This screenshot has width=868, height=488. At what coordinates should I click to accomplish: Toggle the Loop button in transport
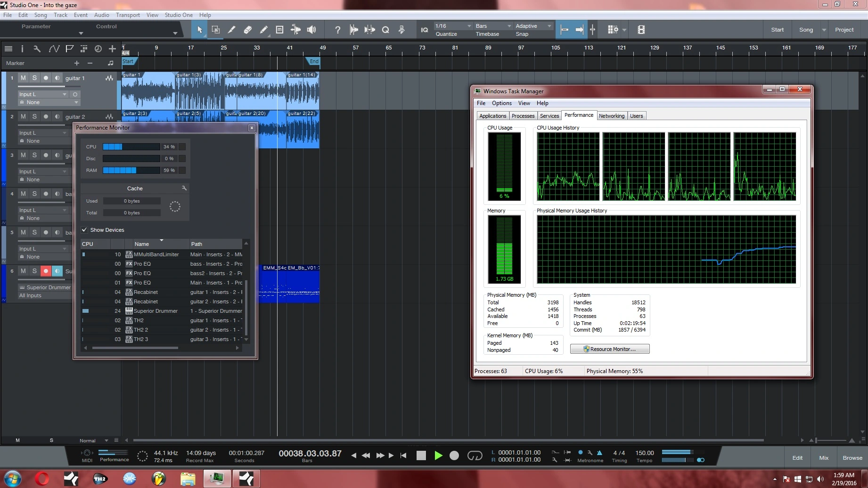click(x=475, y=455)
